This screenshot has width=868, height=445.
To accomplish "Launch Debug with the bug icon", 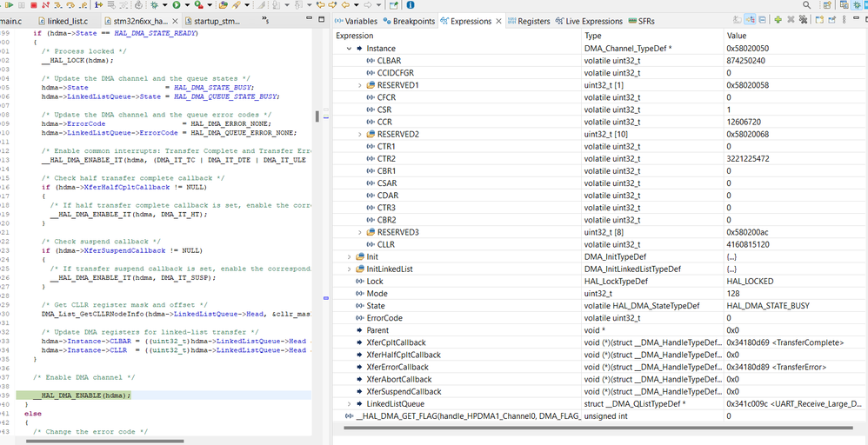I will pyautogui.click(x=154, y=5).
